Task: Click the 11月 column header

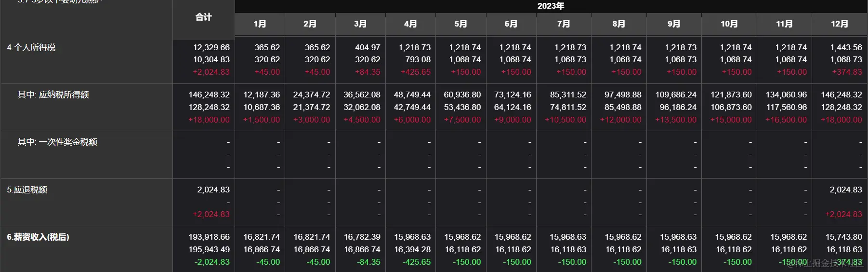Action: pos(784,24)
